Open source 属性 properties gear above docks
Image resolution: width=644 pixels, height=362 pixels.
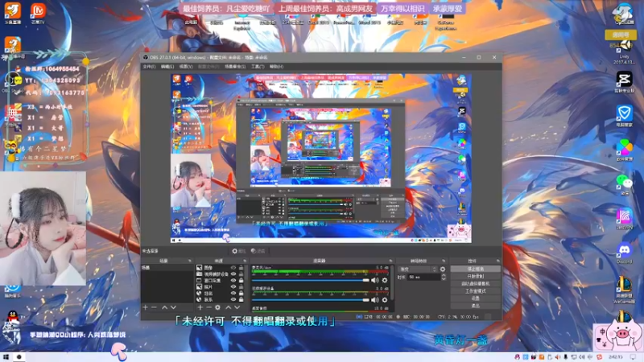(x=238, y=251)
